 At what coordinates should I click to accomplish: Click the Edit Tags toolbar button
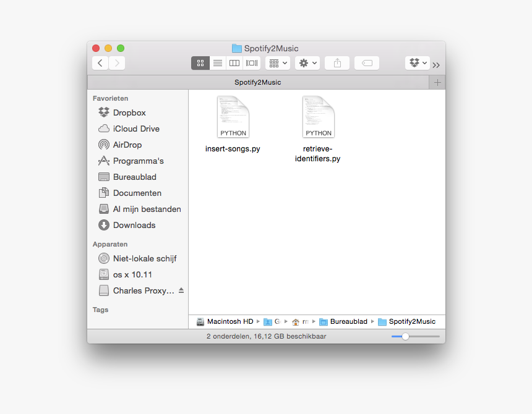[367, 63]
